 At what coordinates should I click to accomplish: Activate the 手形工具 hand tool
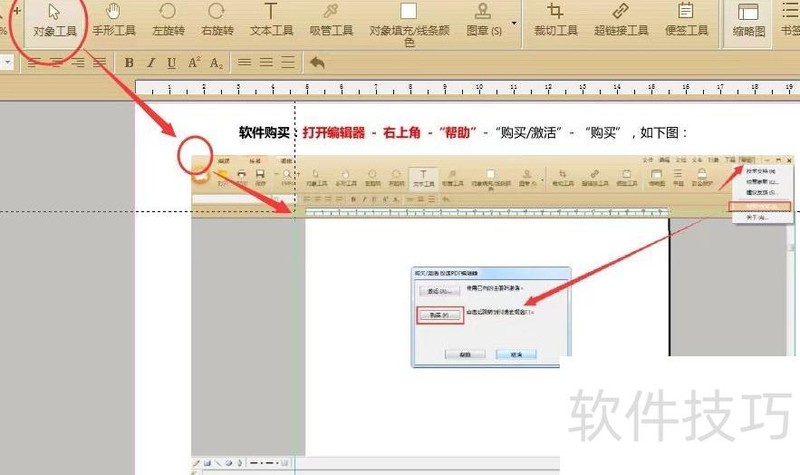click(x=114, y=21)
